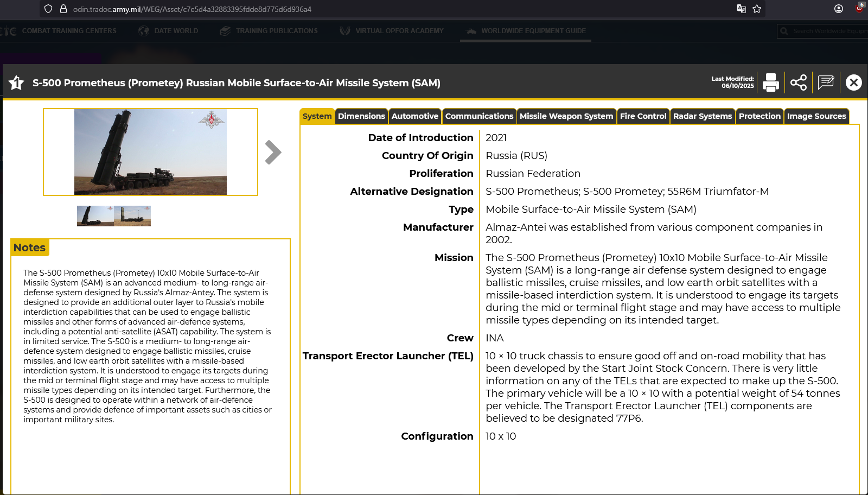This screenshot has width=868, height=495.
Task: Switch to the Automotive tab
Action: (414, 116)
